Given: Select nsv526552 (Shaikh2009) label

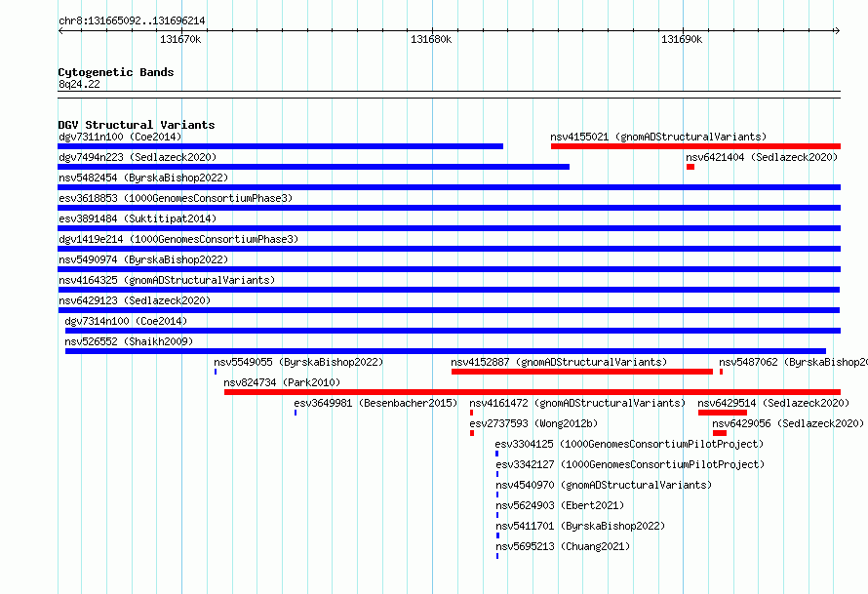Looking at the screenshot, I should 129,341.
